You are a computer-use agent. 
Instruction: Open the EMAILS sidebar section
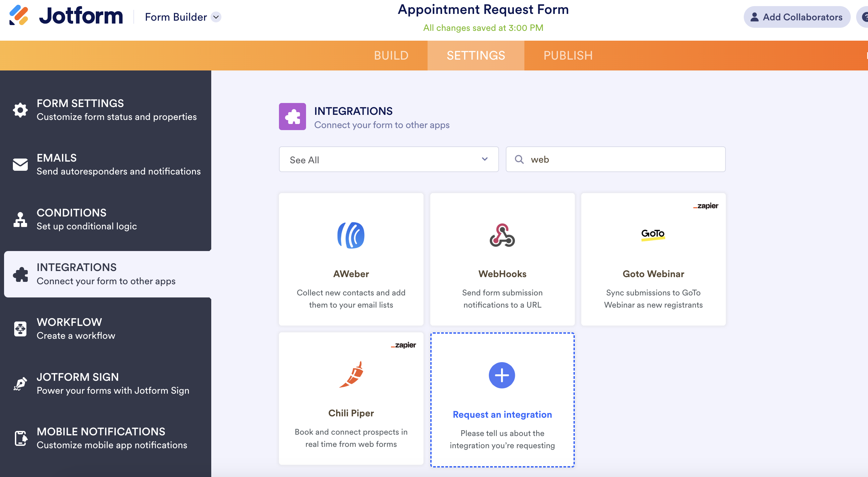pyautogui.click(x=106, y=165)
